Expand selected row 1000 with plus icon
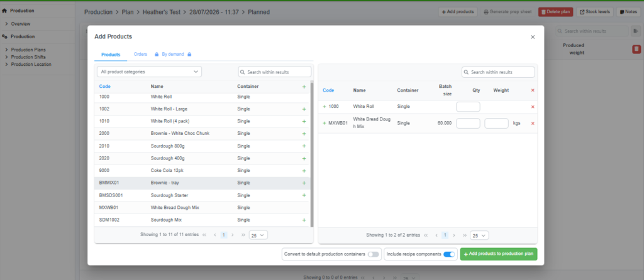This screenshot has height=280, width=644. coord(324,106)
